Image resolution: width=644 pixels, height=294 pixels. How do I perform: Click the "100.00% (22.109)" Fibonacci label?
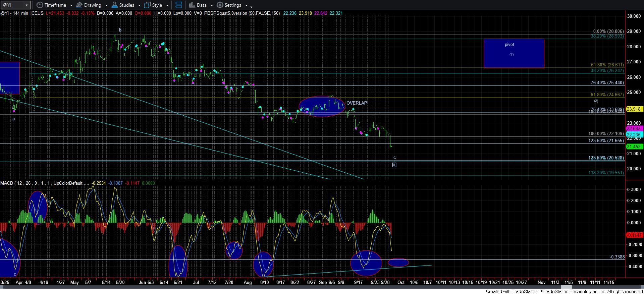[x=606, y=133]
